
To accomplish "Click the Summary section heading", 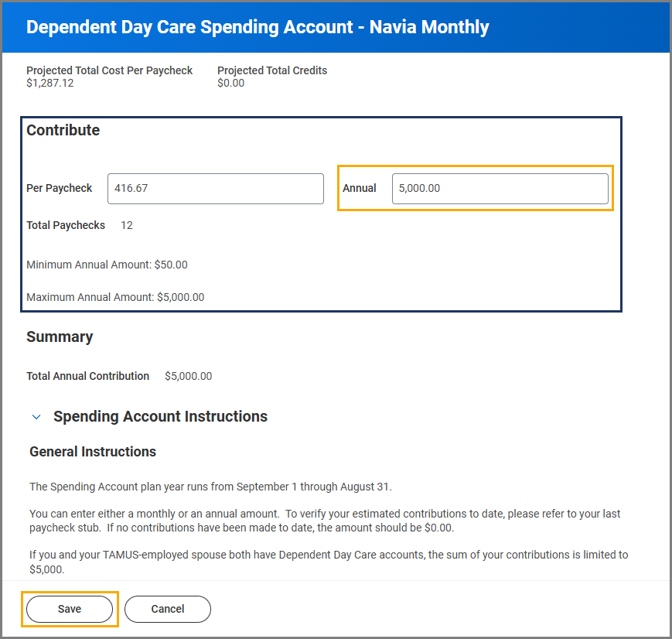I will (x=60, y=337).
